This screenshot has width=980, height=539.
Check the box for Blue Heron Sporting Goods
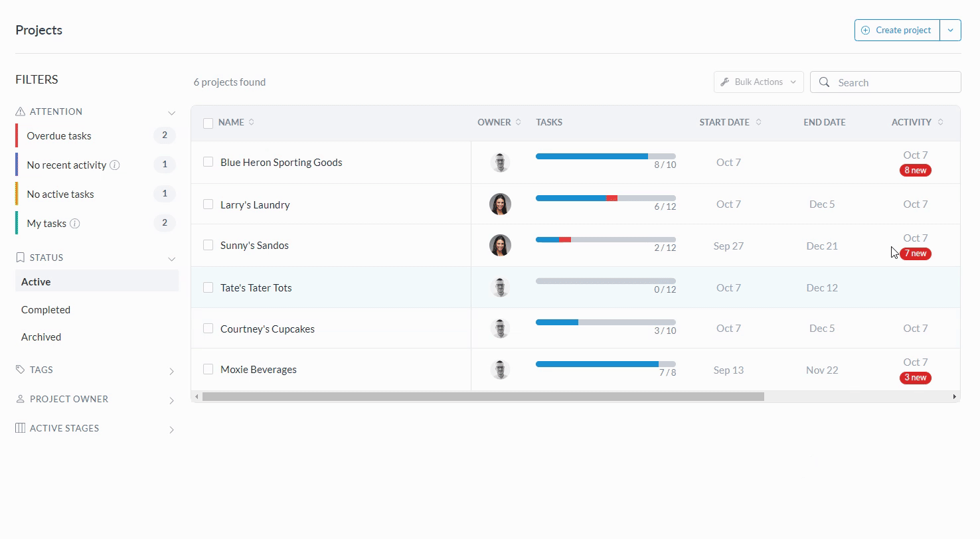click(x=208, y=162)
